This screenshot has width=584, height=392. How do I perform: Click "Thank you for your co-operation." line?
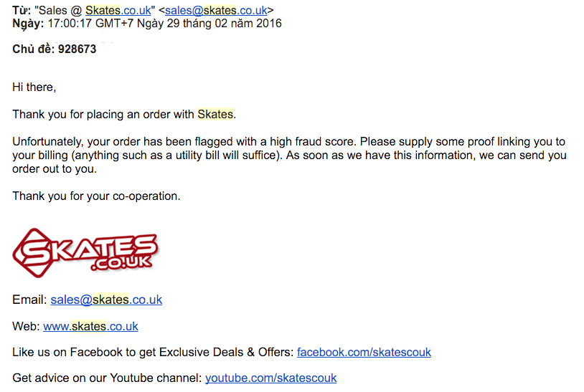96,196
